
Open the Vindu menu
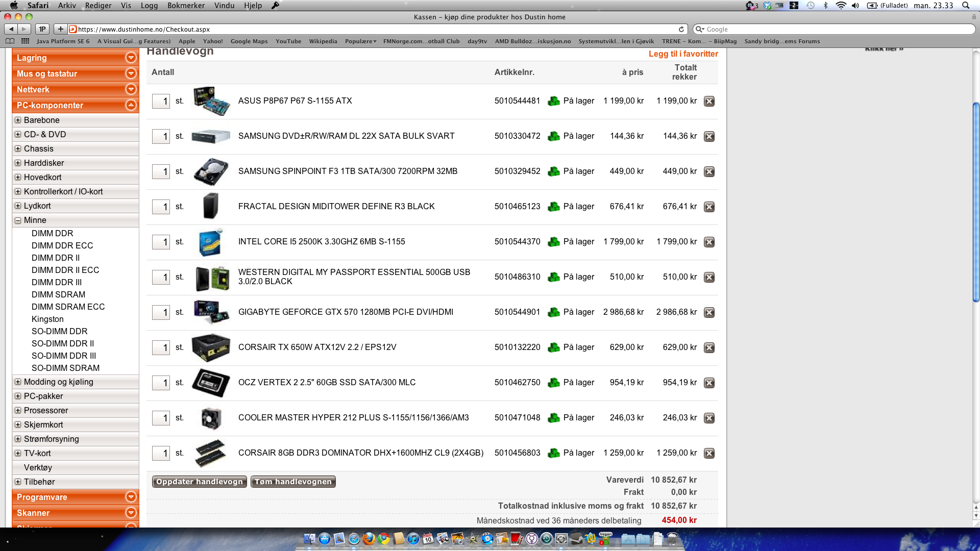click(x=224, y=5)
